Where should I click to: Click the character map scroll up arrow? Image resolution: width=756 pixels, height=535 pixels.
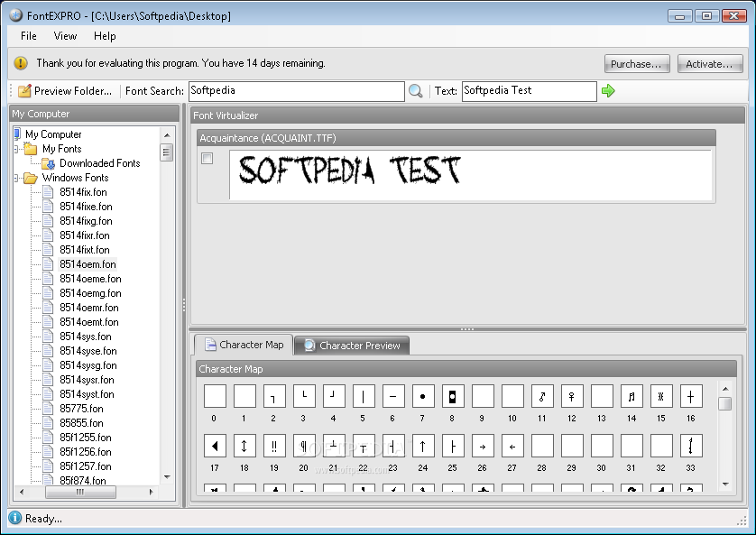point(725,389)
